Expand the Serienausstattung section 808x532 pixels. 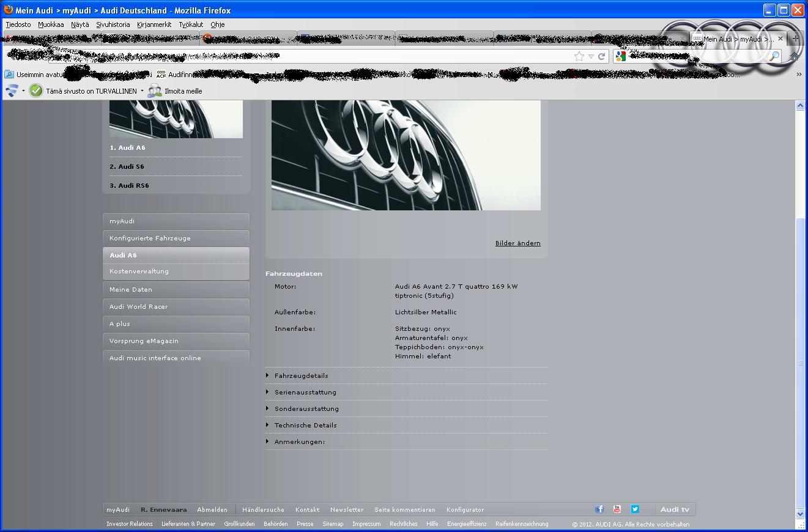(305, 392)
